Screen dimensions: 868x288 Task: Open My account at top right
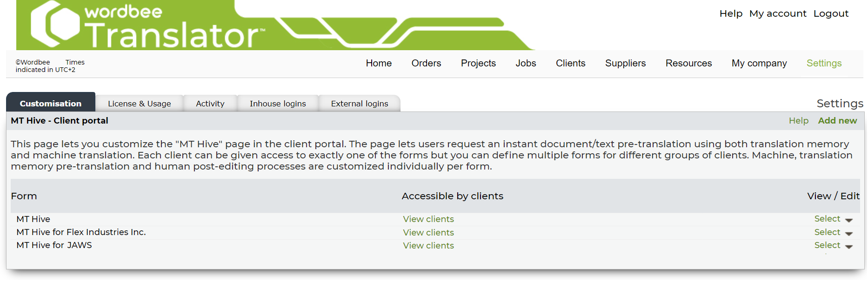[777, 13]
